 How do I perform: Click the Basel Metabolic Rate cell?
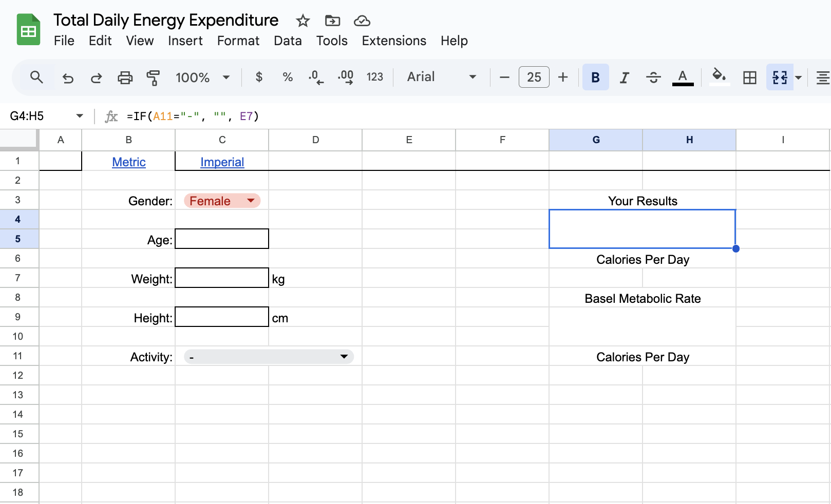(x=643, y=298)
